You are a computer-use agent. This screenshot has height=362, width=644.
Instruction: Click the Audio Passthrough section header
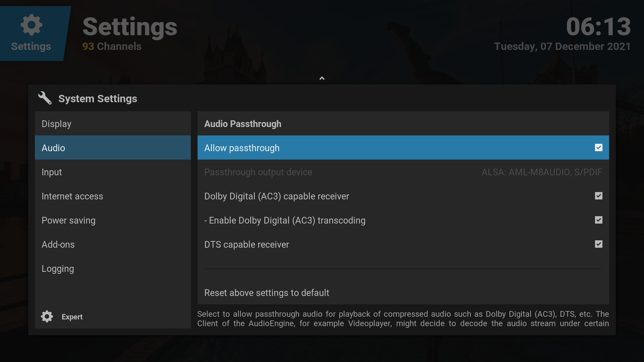click(243, 124)
